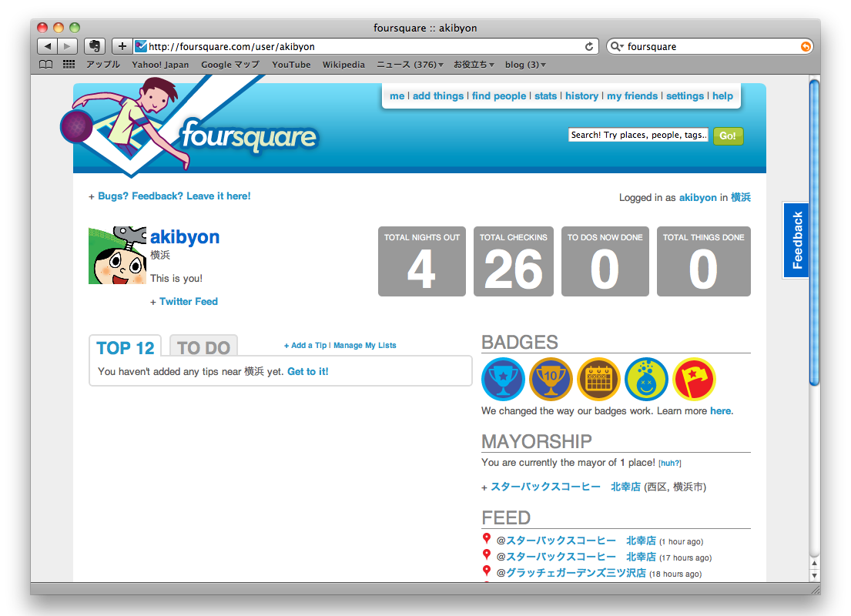Screen dimensions: 851x616
Task: Open the Google マップ bookmark
Action: pos(230,65)
